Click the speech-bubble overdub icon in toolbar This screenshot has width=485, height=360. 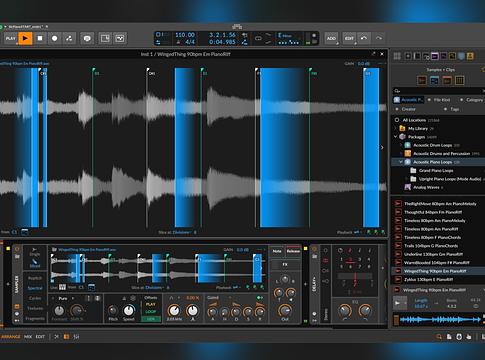[x=87, y=38]
